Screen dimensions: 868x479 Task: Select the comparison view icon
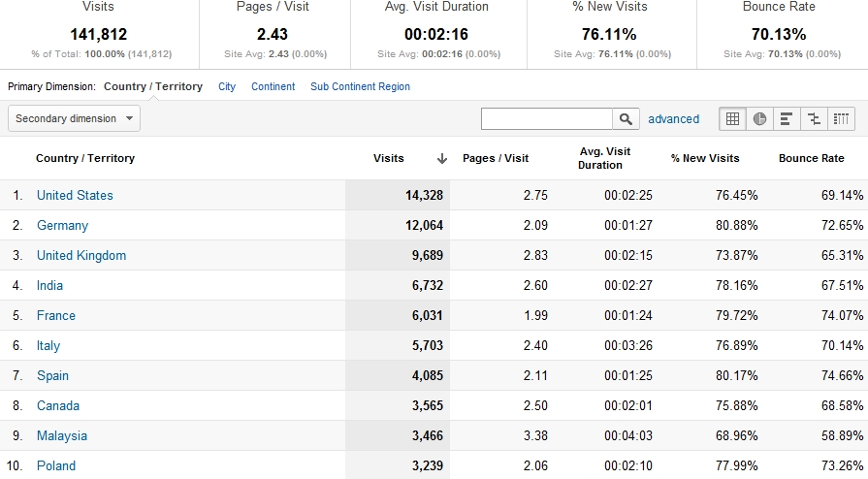[814, 119]
